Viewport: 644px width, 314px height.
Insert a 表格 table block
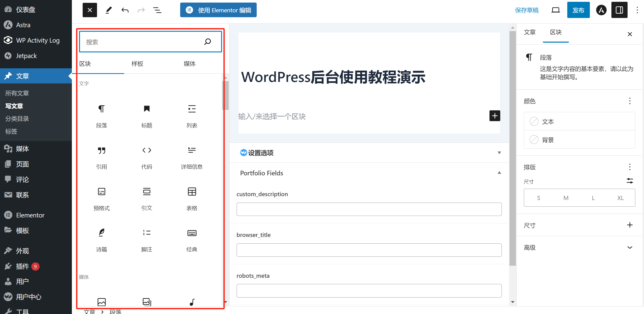click(192, 199)
